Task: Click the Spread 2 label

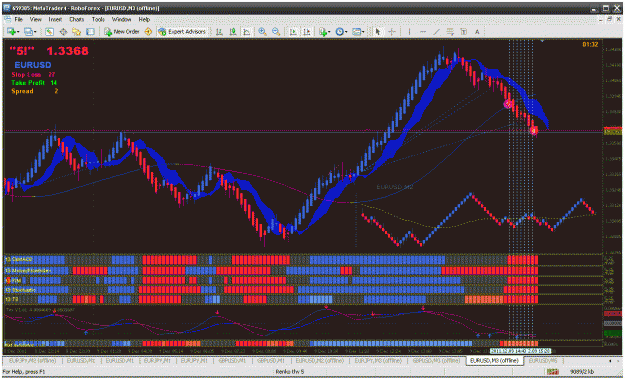Action: click(x=35, y=91)
